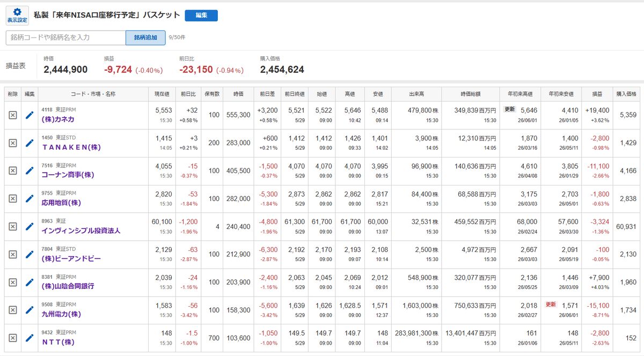Click the 更新 badge in the 九州電力 row
This screenshot has height=356, width=644.
point(551,304)
